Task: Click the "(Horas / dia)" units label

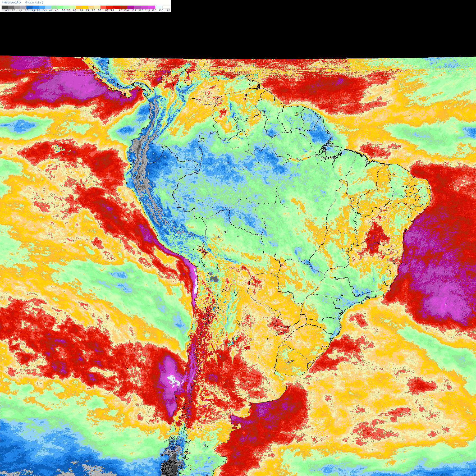Action: pos(34,2)
